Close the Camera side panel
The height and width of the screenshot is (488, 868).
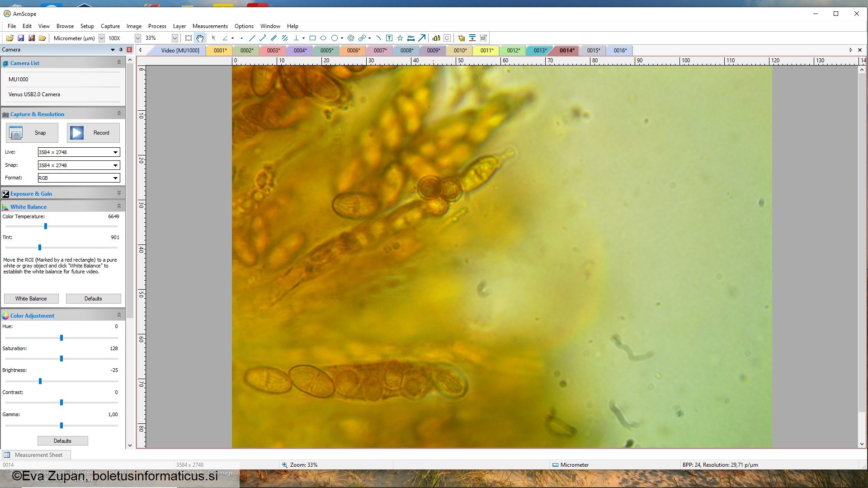pos(129,50)
